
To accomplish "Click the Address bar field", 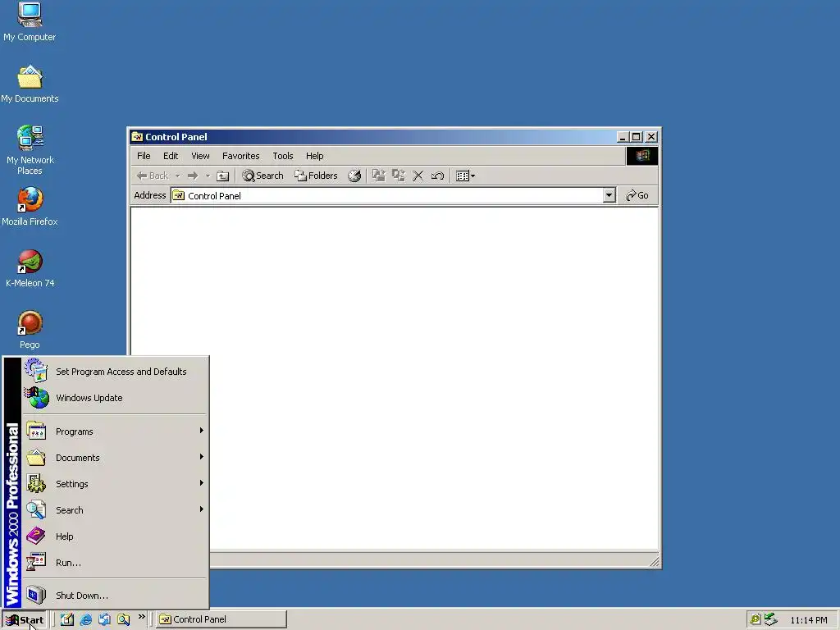I will [x=393, y=195].
